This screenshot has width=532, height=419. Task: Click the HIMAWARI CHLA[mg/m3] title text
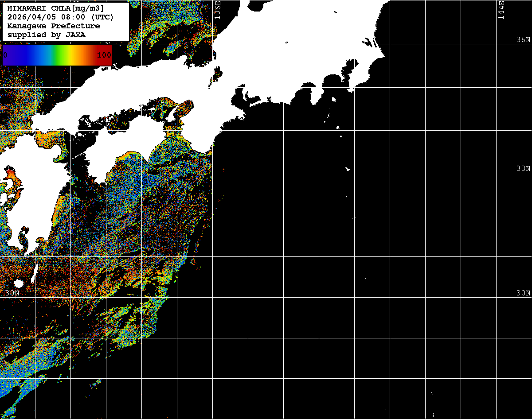55,8
